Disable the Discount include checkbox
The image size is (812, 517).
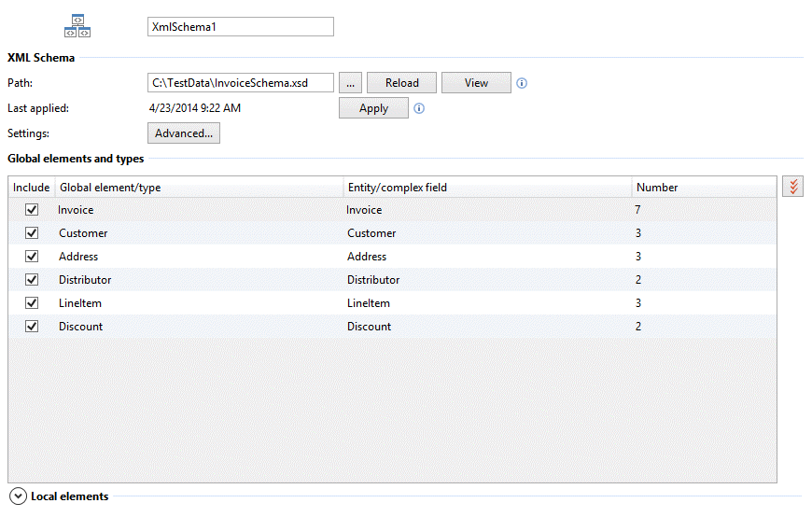click(x=32, y=327)
